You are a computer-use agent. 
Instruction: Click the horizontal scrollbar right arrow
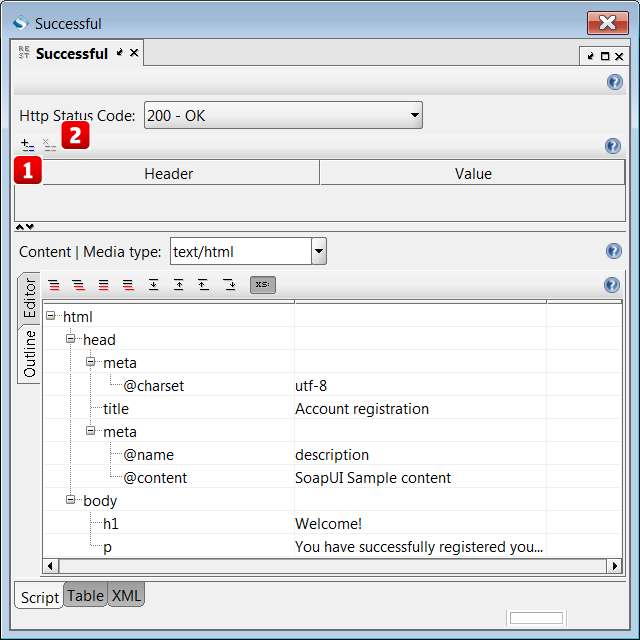tap(614, 566)
